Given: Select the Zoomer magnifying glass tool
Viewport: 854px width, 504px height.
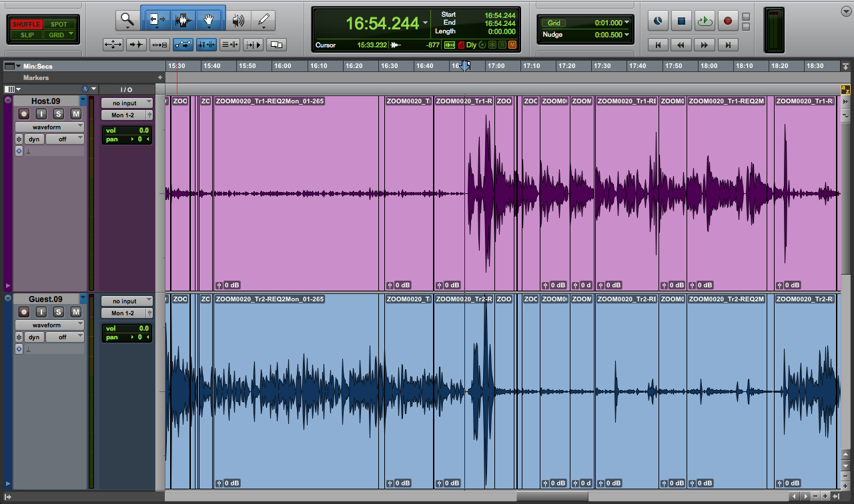Looking at the screenshot, I should click(x=127, y=20).
